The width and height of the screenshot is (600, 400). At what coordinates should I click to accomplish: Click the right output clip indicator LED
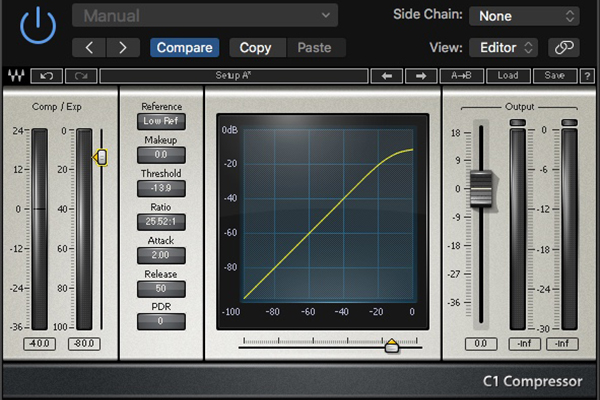[x=569, y=122]
